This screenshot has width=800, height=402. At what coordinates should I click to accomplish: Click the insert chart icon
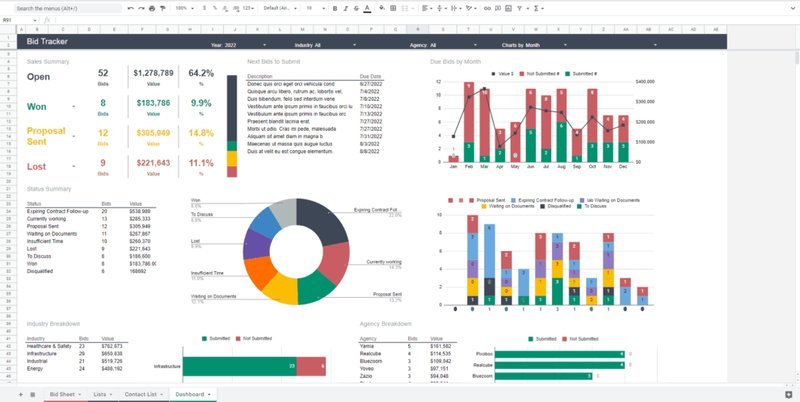[509, 8]
